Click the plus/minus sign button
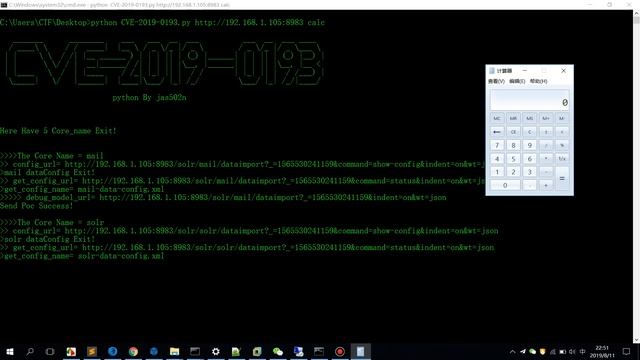Image resolution: width=640 pixels, height=360 pixels. 546,132
